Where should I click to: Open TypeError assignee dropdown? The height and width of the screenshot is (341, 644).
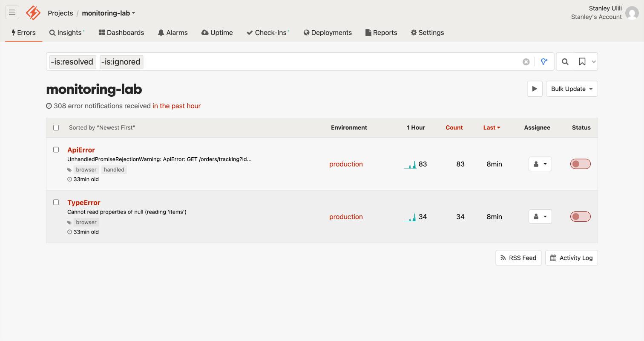(540, 217)
